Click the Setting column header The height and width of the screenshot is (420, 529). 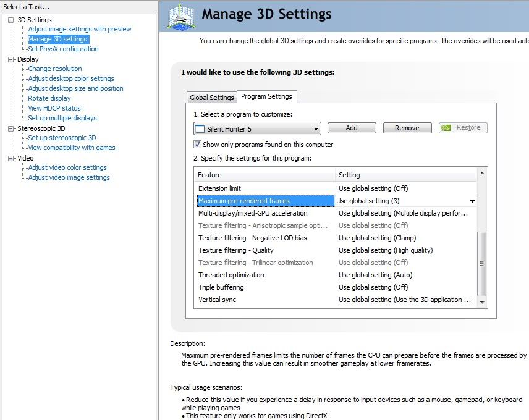(406, 175)
